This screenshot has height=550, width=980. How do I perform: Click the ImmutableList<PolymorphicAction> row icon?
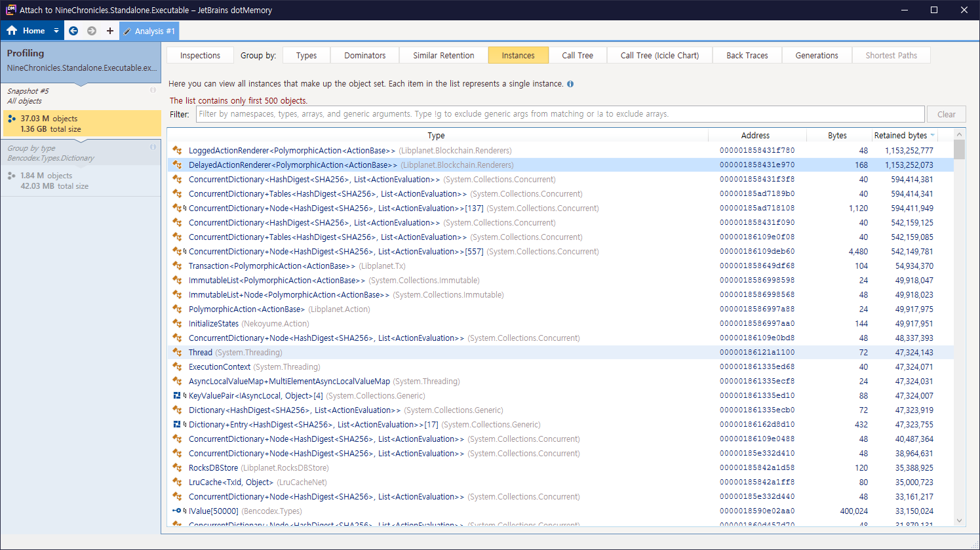pos(177,280)
